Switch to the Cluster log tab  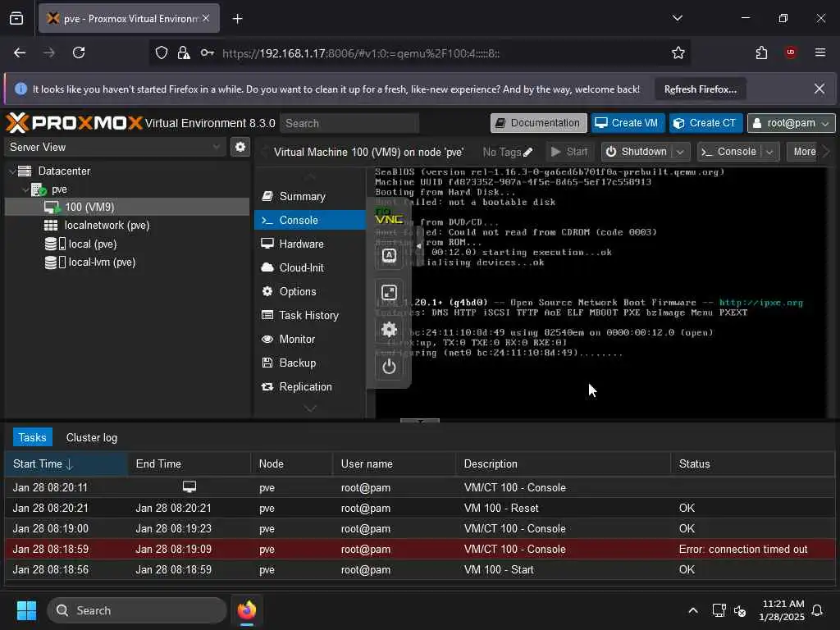(x=92, y=438)
